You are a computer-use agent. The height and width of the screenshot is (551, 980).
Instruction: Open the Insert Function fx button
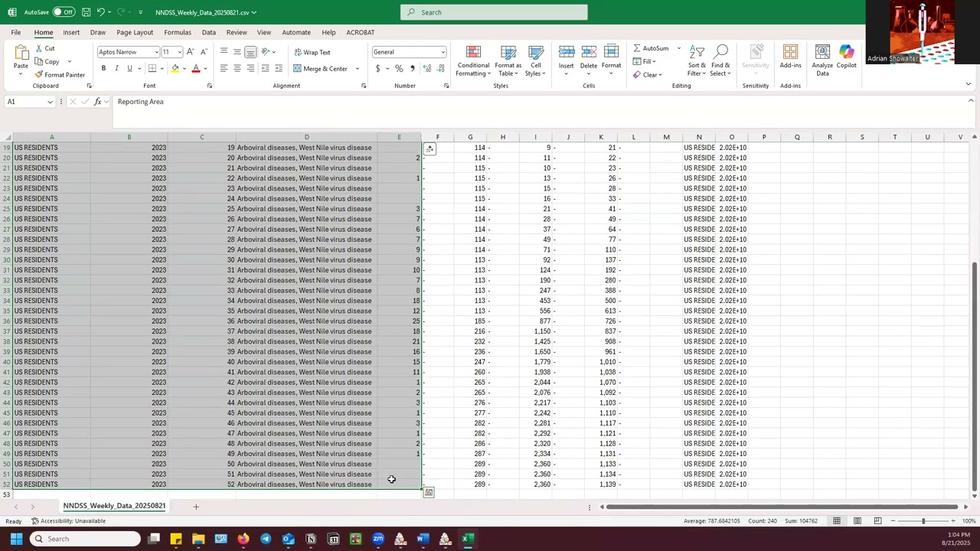(x=97, y=102)
